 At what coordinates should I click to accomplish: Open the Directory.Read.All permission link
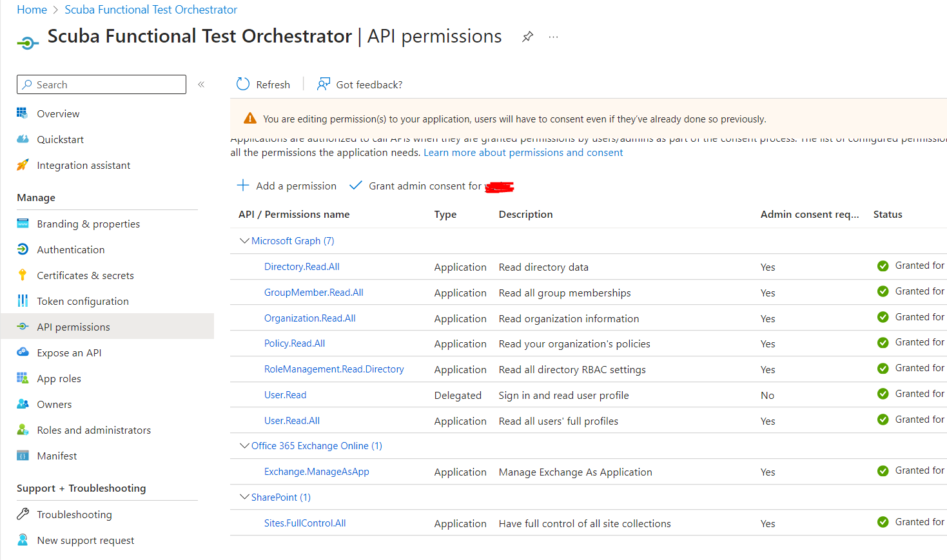pyautogui.click(x=302, y=266)
